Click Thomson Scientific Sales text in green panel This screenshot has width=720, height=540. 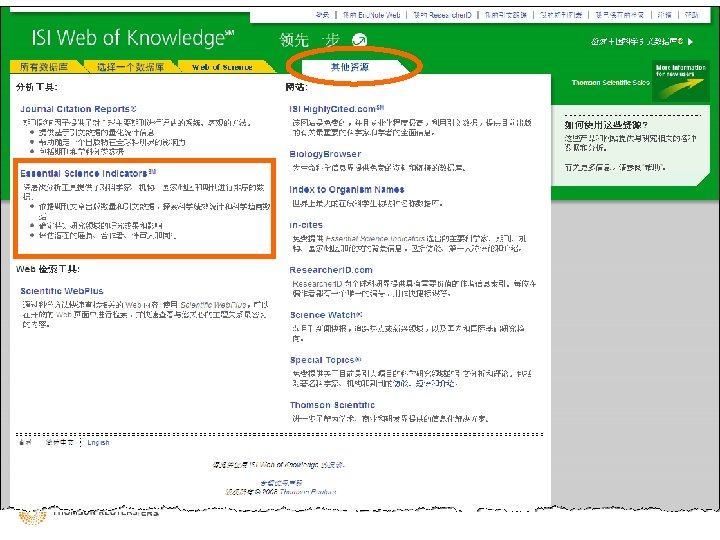pos(611,83)
